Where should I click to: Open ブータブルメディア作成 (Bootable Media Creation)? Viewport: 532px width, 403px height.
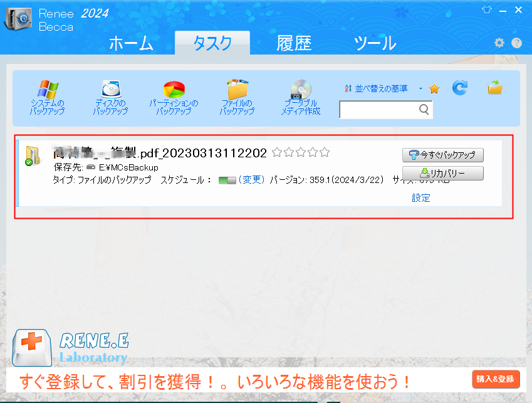[301, 97]
